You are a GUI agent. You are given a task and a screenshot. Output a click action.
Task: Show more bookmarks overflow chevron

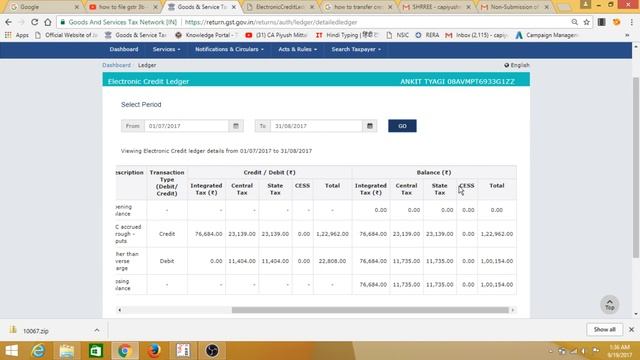coord(627,35)
